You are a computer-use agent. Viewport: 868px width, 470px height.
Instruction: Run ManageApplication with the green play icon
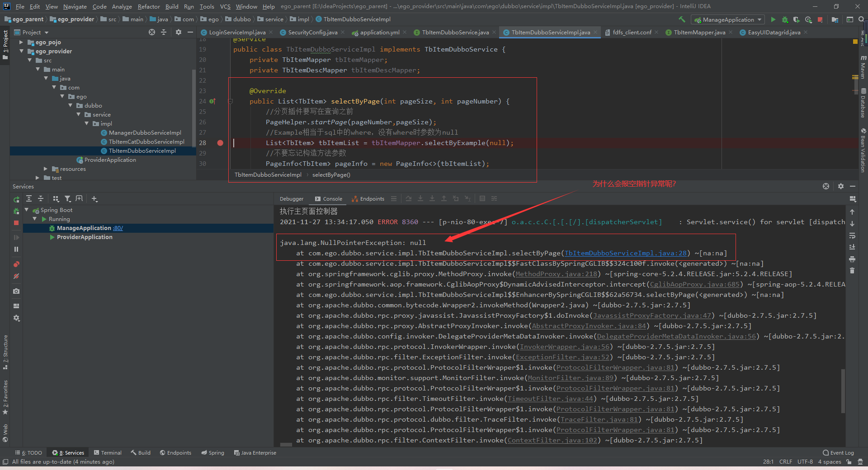[x=773, y=19]
